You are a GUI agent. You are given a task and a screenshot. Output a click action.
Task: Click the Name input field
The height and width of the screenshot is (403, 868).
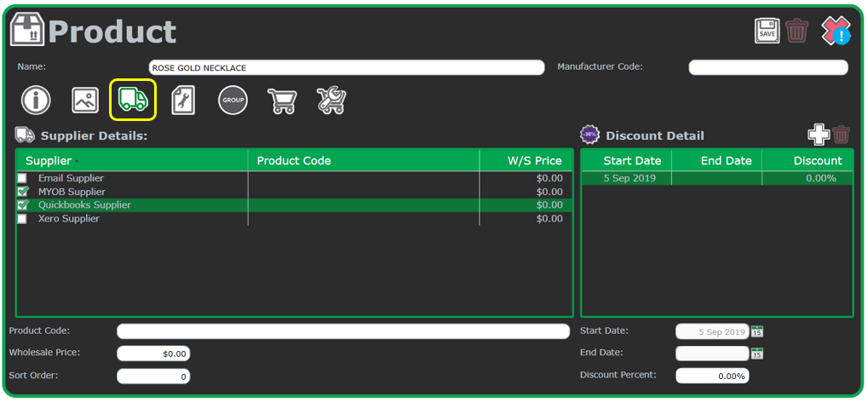[x=347, y=67]
